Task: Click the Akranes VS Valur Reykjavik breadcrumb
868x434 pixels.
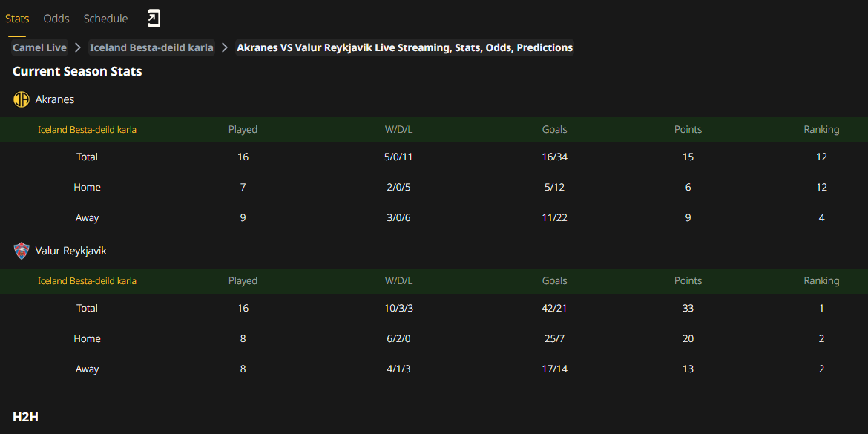Action: [404, 47]
